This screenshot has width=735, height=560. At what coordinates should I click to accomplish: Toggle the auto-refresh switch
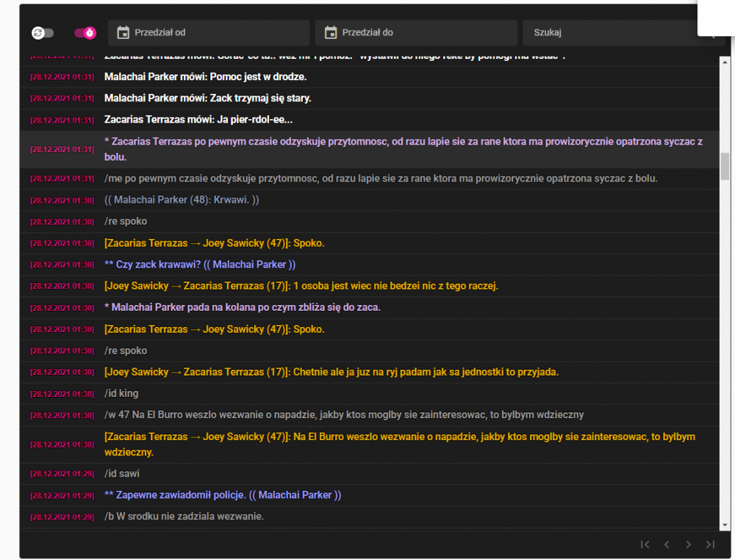[43, 33]
